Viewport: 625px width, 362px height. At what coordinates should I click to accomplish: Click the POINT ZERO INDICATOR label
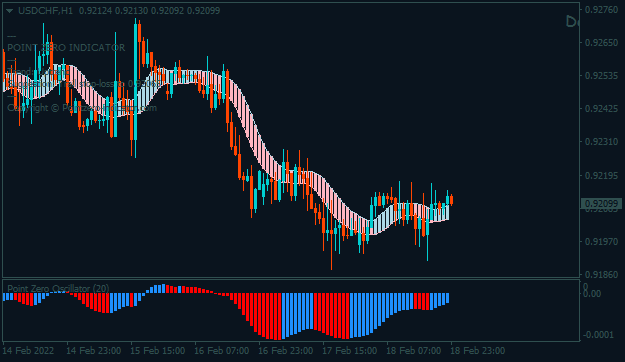click(x=66, y=48)
